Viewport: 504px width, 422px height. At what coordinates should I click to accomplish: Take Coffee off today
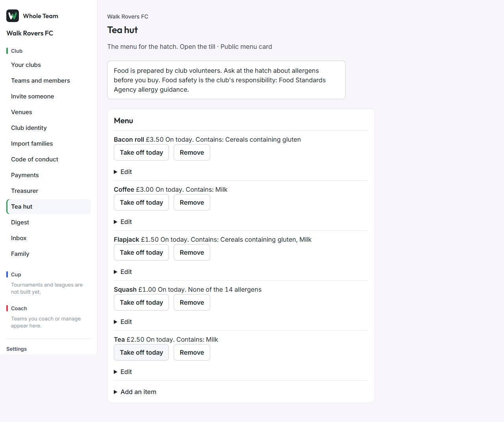(141, 203)
